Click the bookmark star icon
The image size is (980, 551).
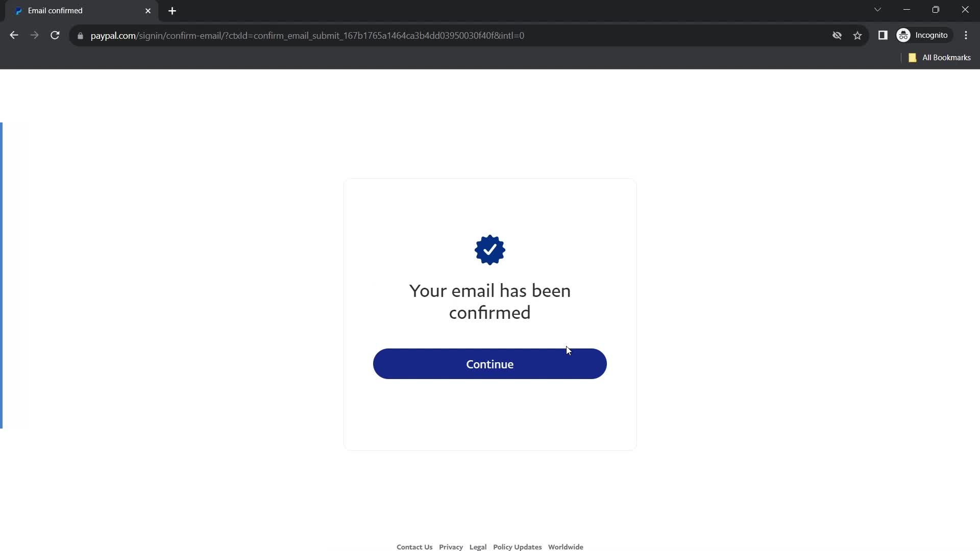click(858, 36)
